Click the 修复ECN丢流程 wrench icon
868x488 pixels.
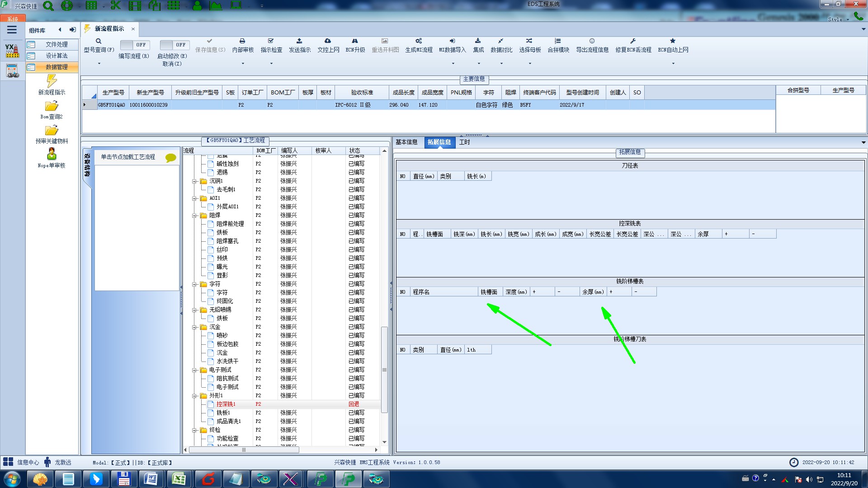pos(633,41)
